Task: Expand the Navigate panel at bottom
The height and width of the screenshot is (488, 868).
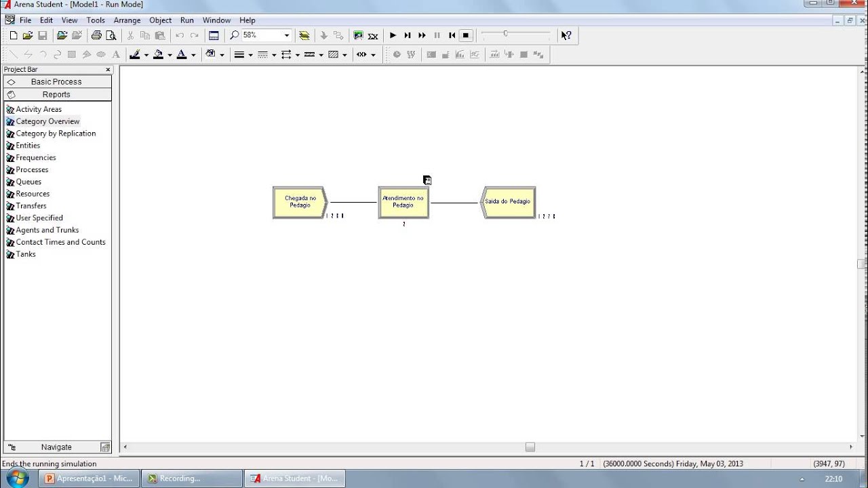Action: tap(57, 447)
